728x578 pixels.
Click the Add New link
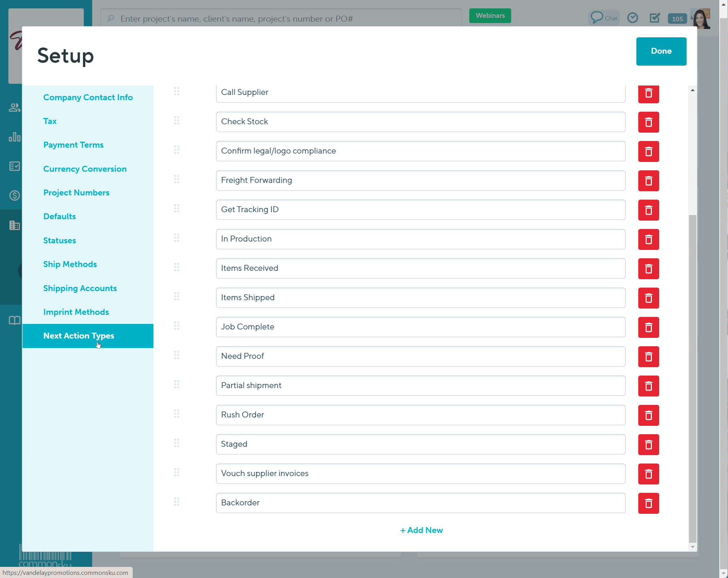421,530
